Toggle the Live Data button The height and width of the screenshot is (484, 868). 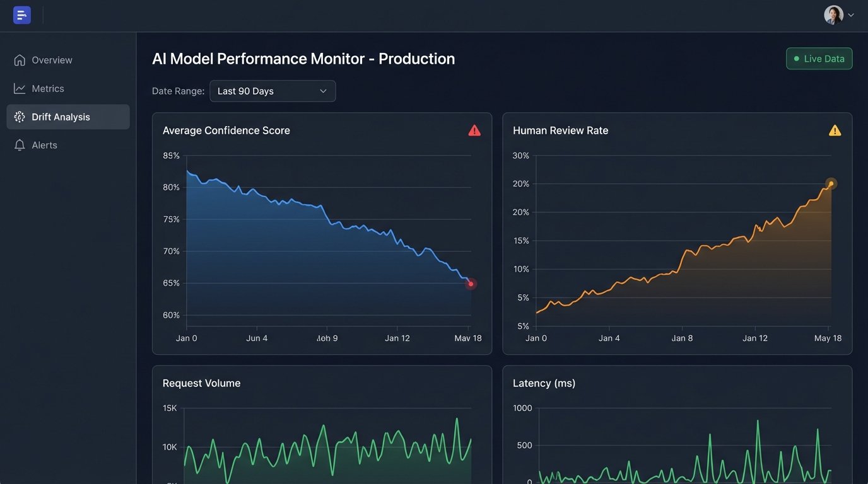[819, 59]
